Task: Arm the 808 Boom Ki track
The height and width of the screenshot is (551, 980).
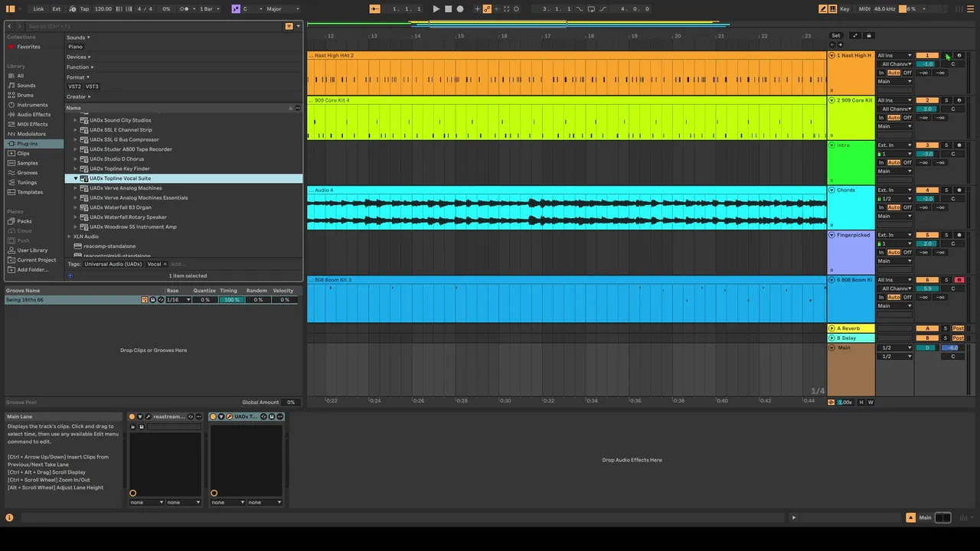Action: pos(959,280)
